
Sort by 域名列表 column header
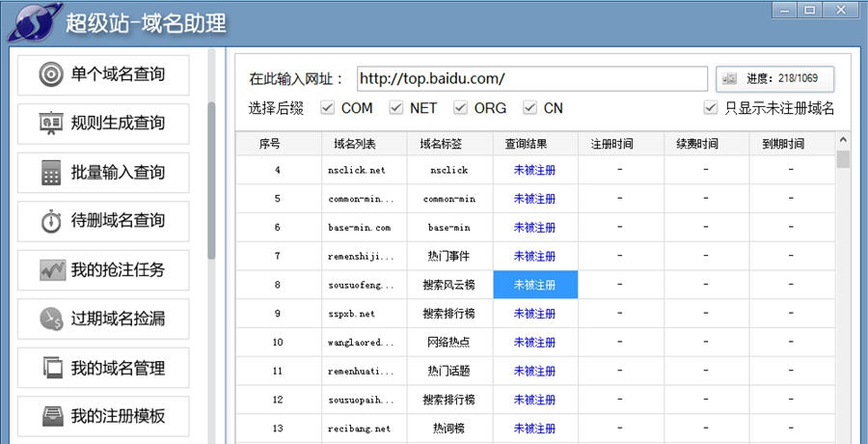(x=365, y=144)
